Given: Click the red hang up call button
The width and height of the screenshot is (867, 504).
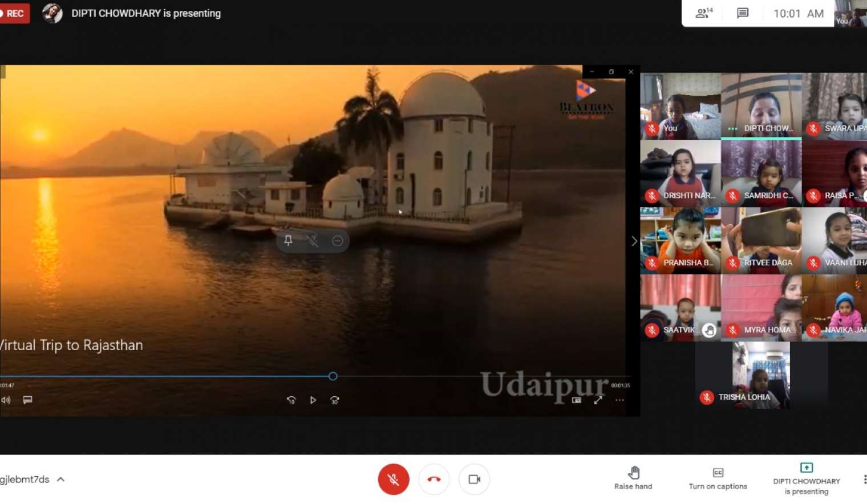Looking at the screenshot, I should (433, 479).
